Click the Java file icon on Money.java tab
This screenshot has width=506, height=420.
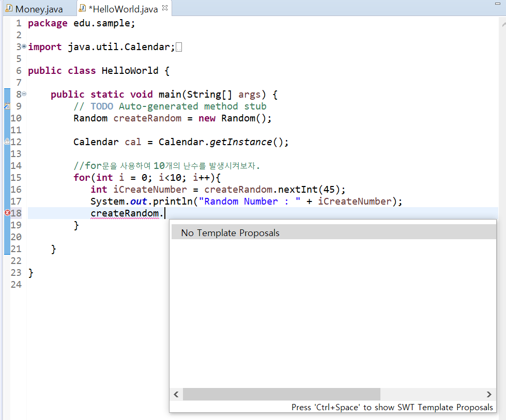[x=9, y=9]
